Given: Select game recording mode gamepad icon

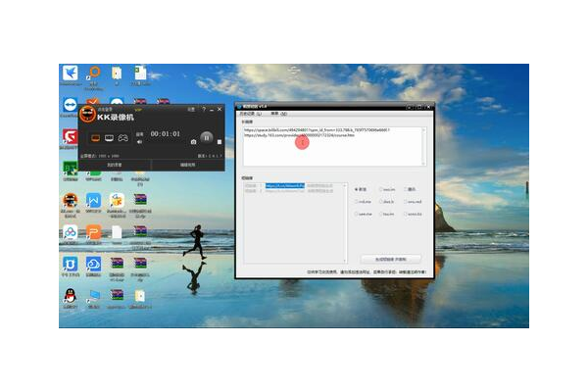Looking at the screenshot, I should coord(123,138).
